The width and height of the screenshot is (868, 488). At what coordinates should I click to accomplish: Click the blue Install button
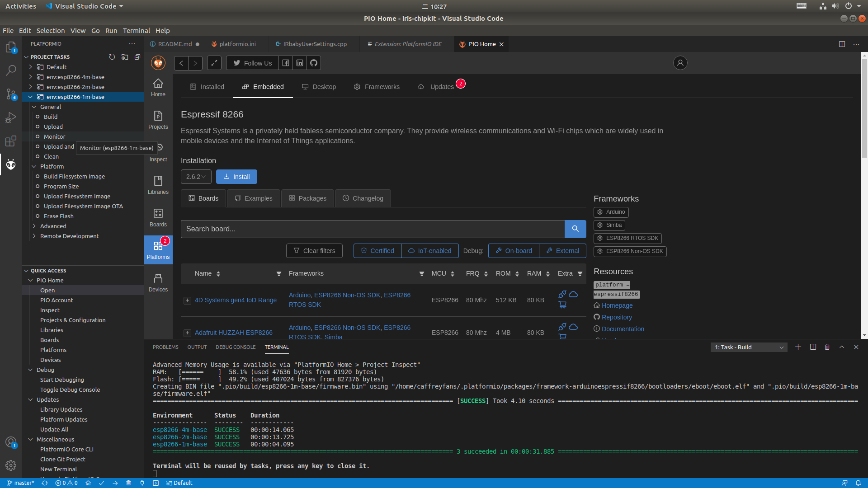236,177
